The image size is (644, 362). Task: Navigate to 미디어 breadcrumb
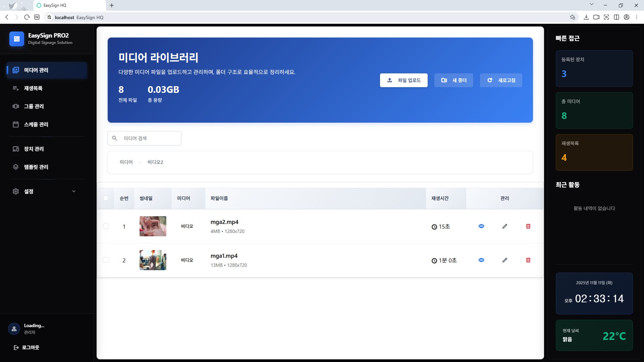pyautogui.click(x=126, y=162)
